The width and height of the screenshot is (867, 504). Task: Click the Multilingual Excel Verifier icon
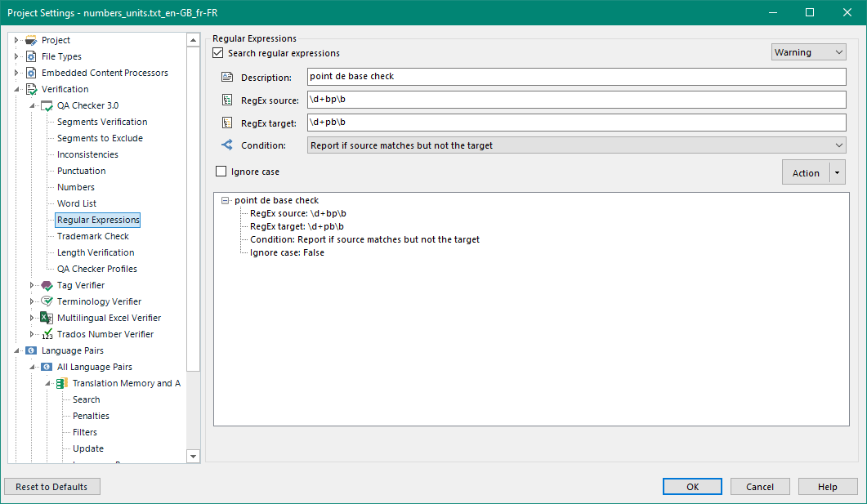pos(47,318)
